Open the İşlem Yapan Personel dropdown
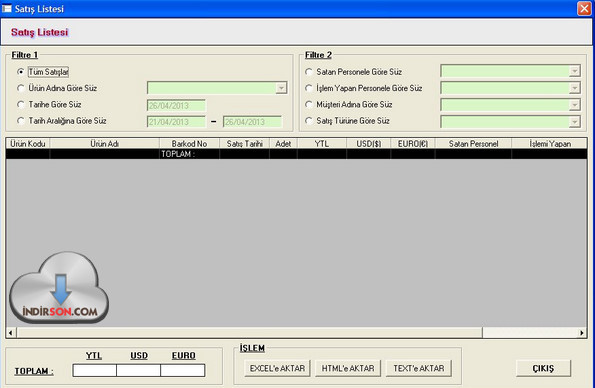 575,88
